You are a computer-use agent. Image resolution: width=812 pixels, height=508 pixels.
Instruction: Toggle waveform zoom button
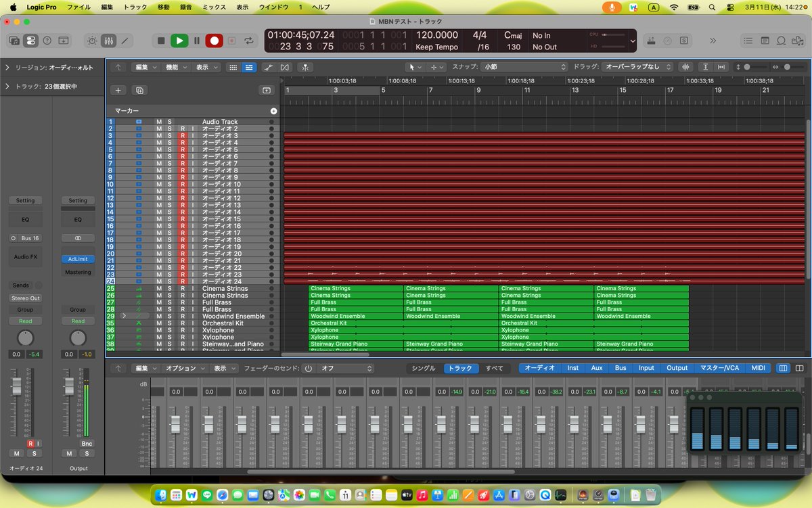[x=686, y=68]
